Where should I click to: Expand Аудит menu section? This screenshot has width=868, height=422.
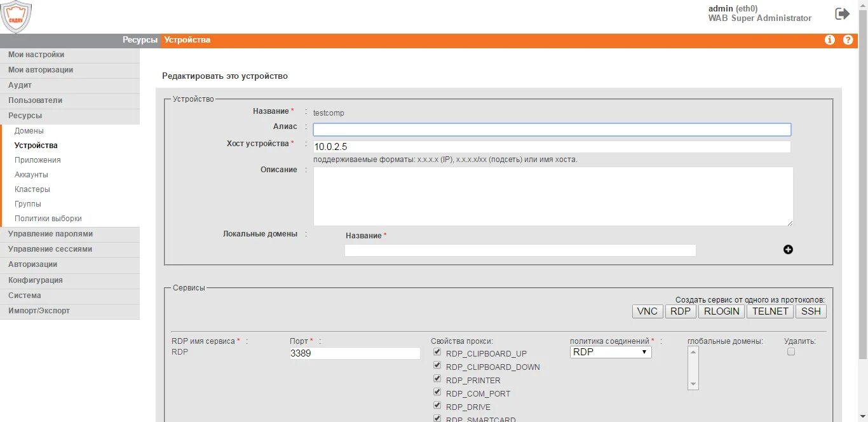(70, 85)
